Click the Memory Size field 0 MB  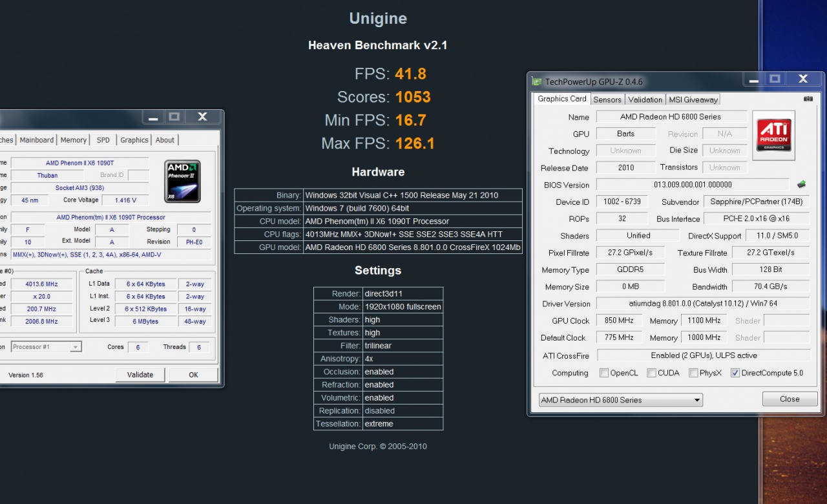click(630, 286)
